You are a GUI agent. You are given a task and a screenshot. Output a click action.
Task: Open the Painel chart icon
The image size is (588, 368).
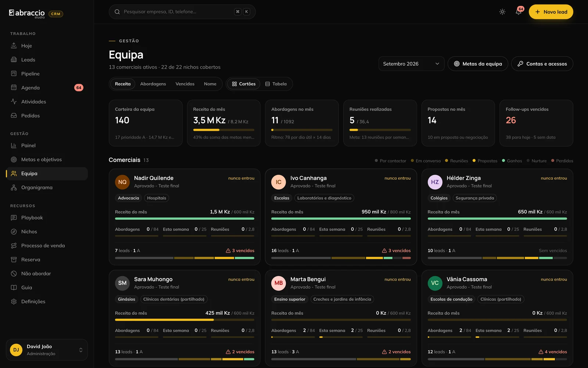pos(14,145)
